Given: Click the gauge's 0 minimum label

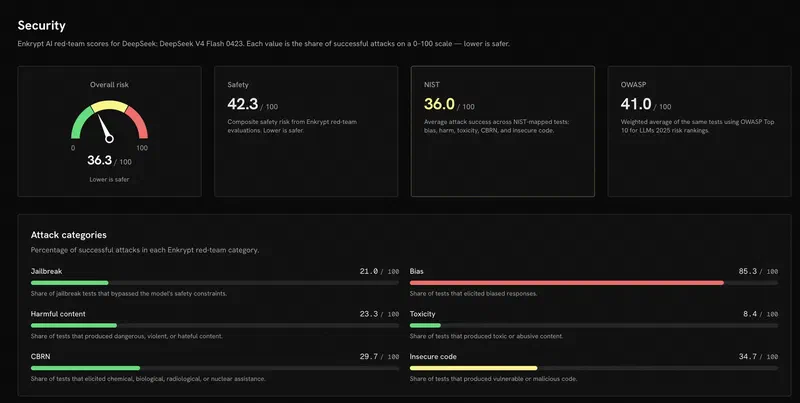Looking at the screenshot, I should point(73,148).
